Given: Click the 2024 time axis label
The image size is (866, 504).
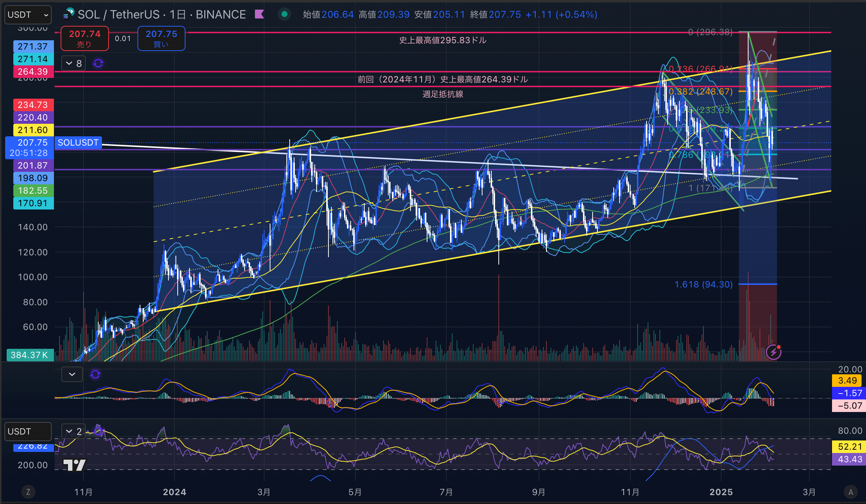Looking at the screenshot, I should coord(174,492).
